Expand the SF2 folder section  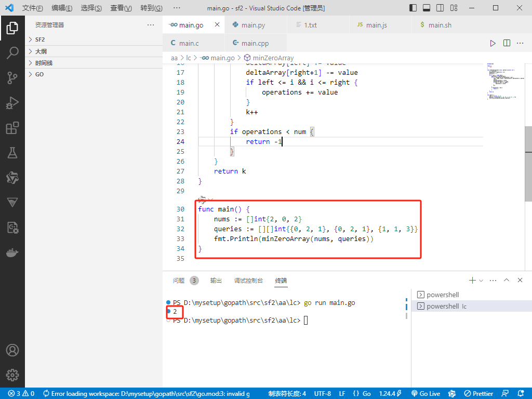[x=94, y=39]
